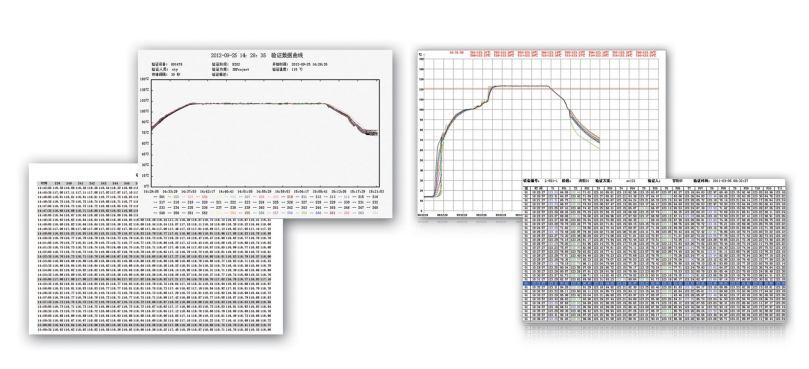The width and height of the screenshot is (809, 369).
Task: Click the flat peak of curves on grid chart
Action: [520, 86]
